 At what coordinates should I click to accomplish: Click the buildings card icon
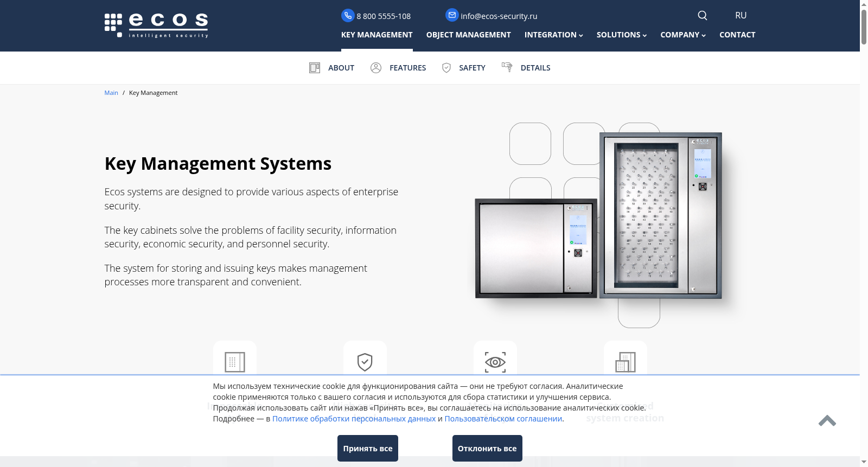(x=626, y=362)
